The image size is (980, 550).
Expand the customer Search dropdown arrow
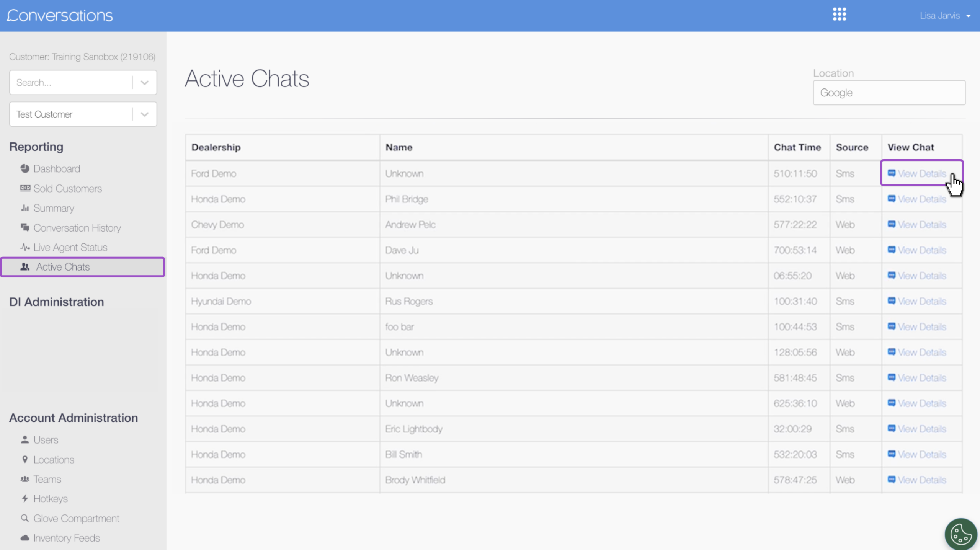tap(144, 82)
